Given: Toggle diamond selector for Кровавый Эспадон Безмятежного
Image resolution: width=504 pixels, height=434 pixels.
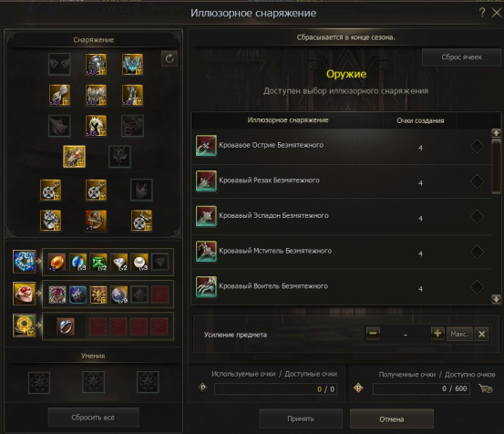Looking at the screenshot, I should (477, 216).
